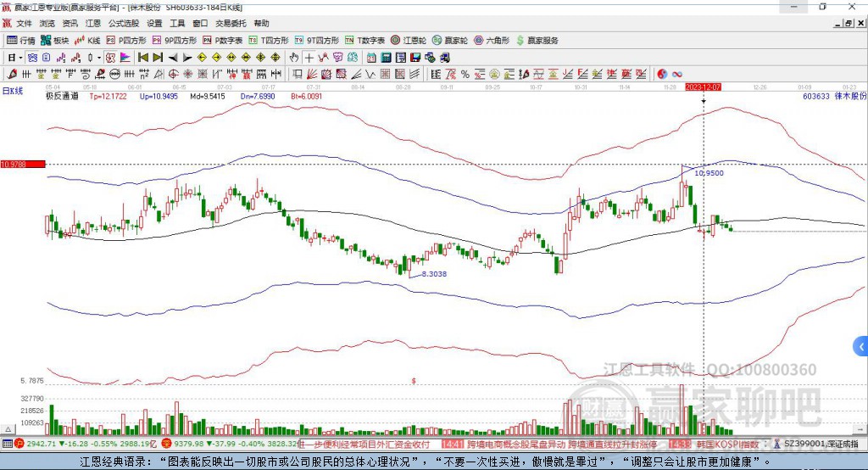This screenshot has height=470, width=868.
Task: Open the calendar icon showing 21
Action: pos(371,58)
